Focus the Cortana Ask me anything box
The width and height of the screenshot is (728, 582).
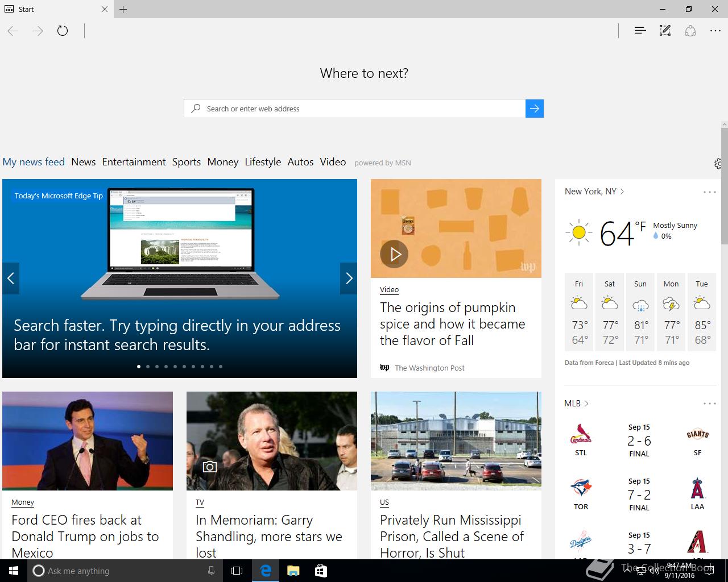coord(125,571)
